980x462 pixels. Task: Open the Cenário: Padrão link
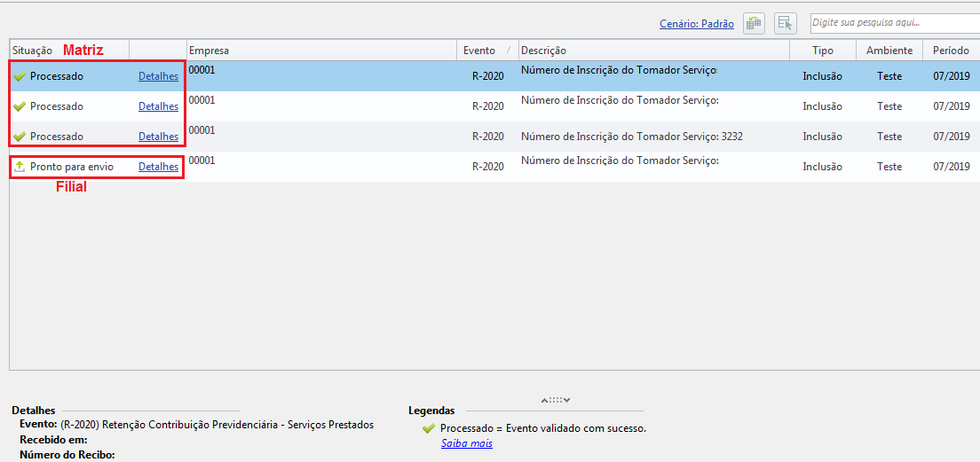[697, 24]
